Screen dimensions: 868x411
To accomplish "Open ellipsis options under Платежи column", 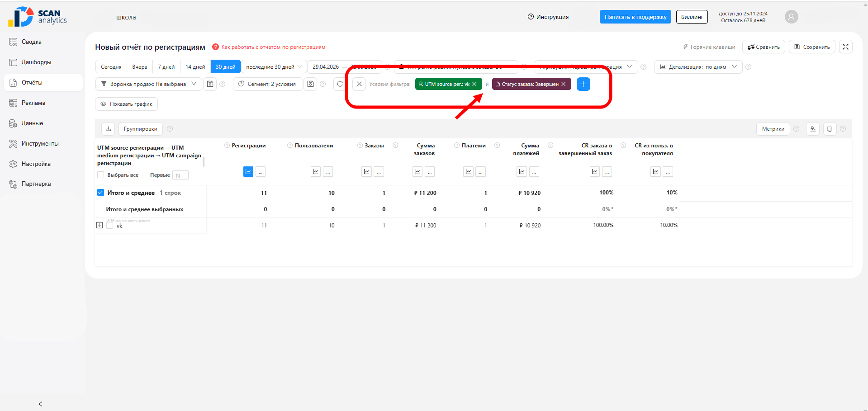I will [x=481, y=172].
